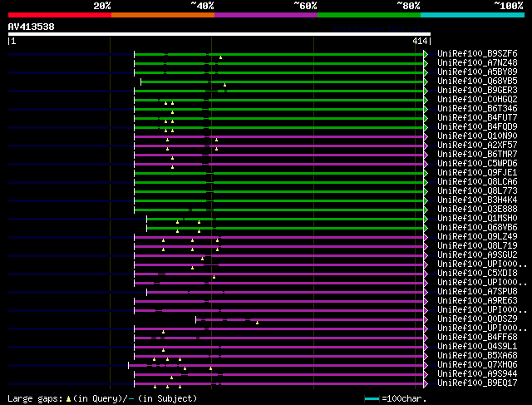Click the green alignment bar for B3H4K4

coord(279,201)
